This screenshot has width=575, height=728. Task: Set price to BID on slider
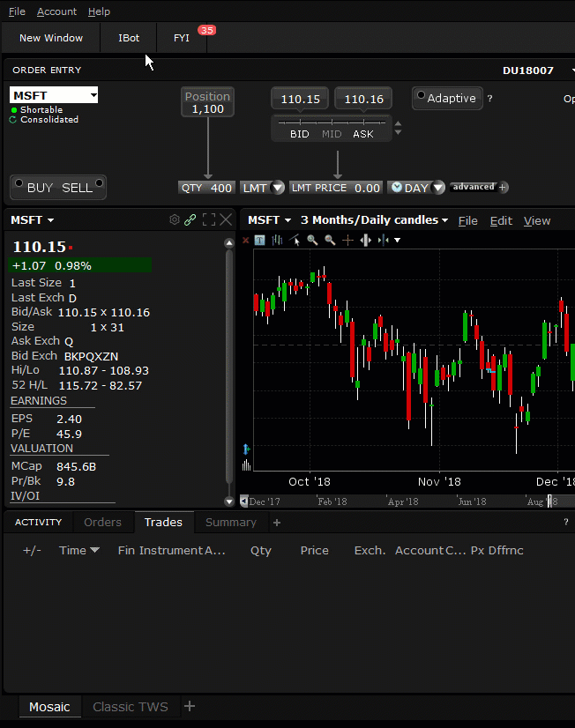click(300, 134)
